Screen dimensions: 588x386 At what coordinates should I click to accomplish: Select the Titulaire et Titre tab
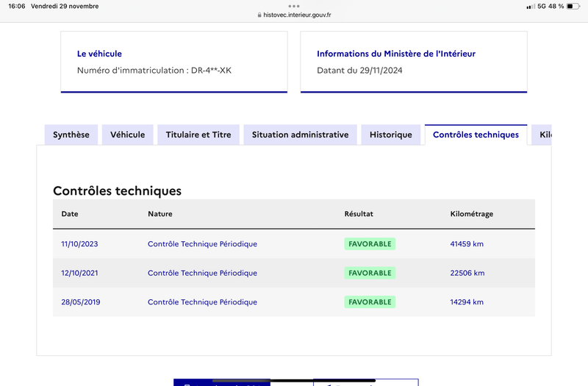coord(198,135)
